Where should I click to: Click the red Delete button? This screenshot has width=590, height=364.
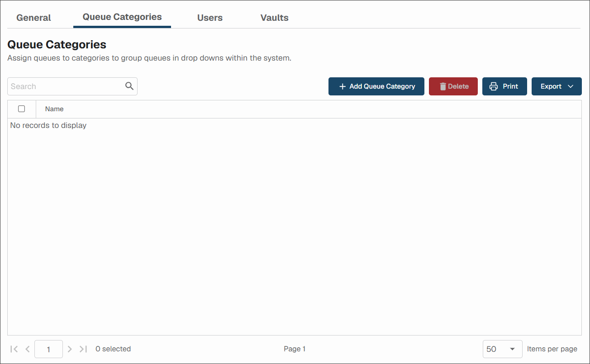[x=453, y=86]
